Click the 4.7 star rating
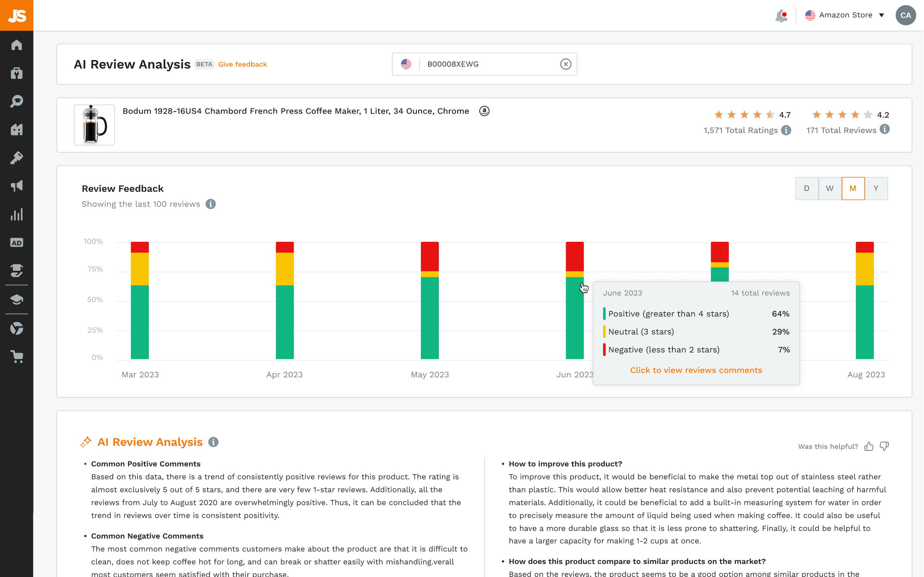This screenshot has height=577, width=924. point(752,115)
